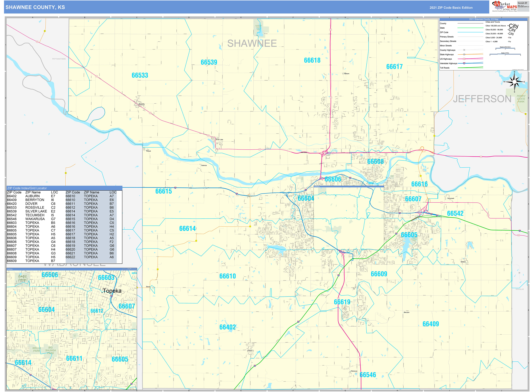Screen dimensions: 532x392
Task: Toggle the Secondary Streets legend entry
Action: click(x=448, y=41)
